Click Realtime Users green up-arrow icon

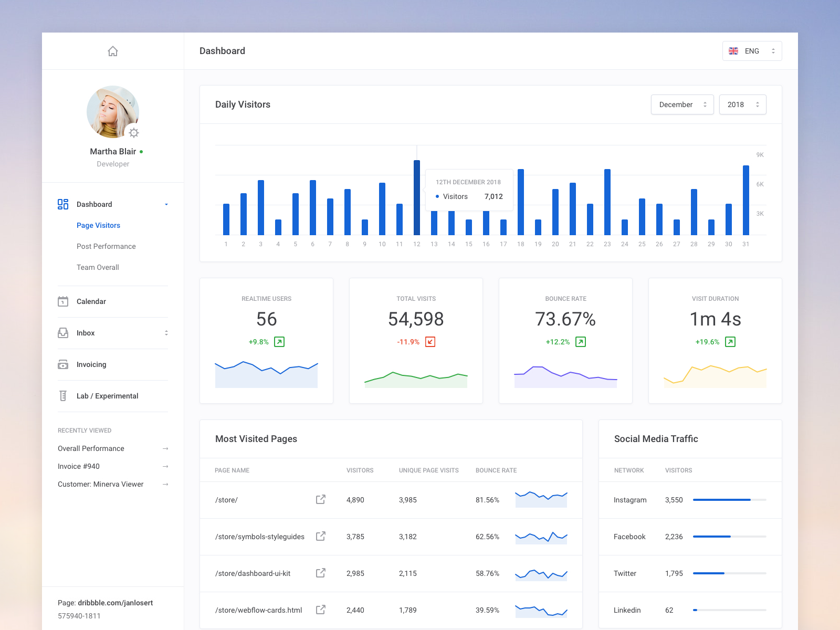(x=279, y=342)
